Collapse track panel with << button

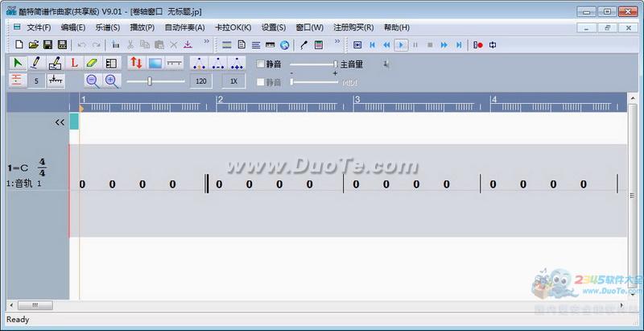pyautogui.click(x=60, y=122)
